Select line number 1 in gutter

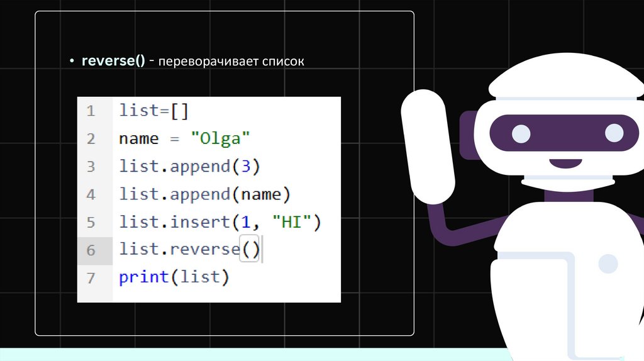[x=91, y=111]
